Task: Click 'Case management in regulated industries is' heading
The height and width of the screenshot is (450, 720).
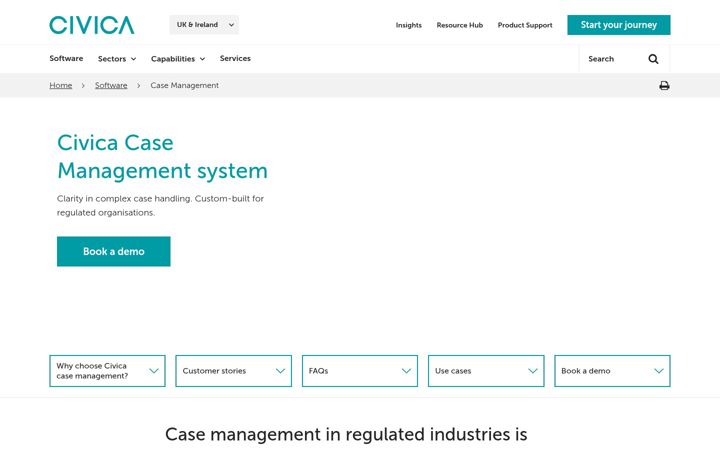Action: tap(346, 434)
